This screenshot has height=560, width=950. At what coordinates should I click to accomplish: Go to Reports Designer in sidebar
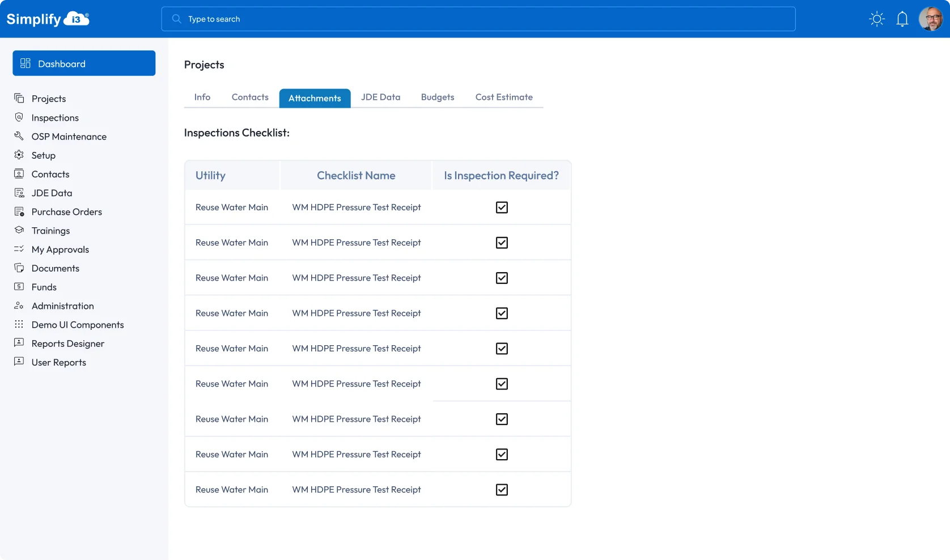(x=67, y=343)
